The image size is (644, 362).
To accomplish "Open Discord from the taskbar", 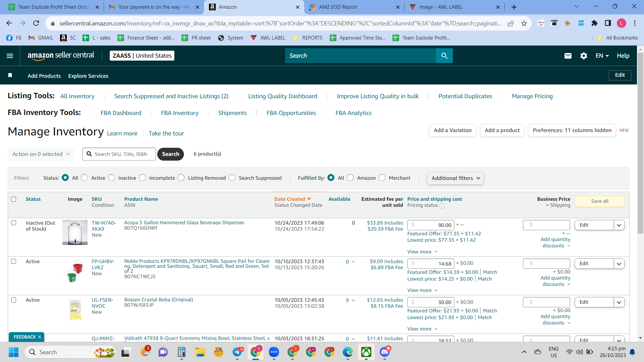I will point(385,352).
